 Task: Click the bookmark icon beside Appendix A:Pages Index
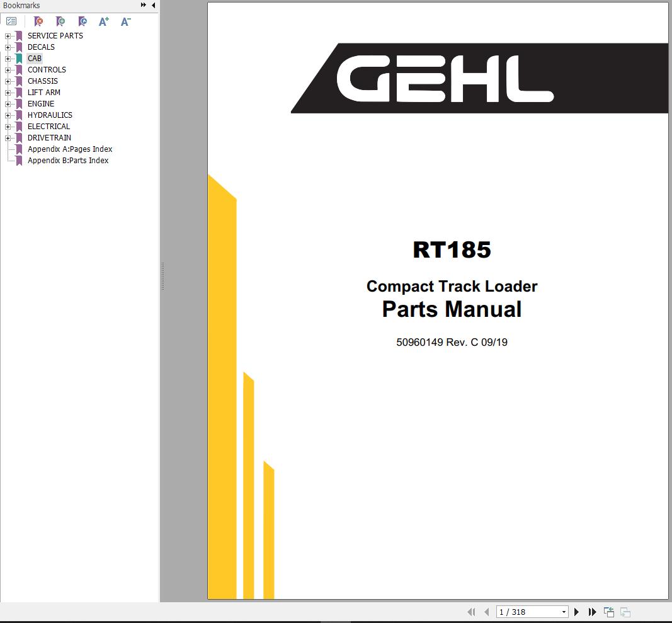(x=19, y=149)
